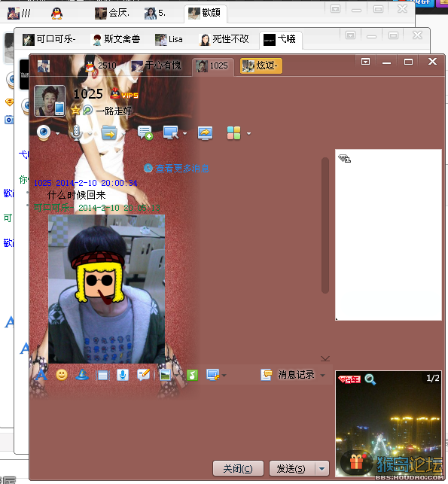The image size is (448, 484).
Task: Click the contact name 1025 in header
Action: pyautogui.click(x=88, y=94)
